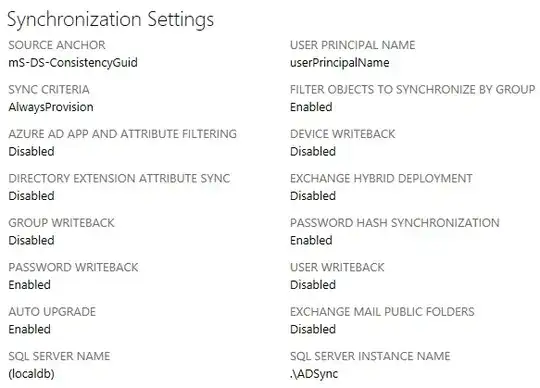This screenshot has width=540, height=388.
Task: Select the userPrincipalName value
Action: click(x=340, y=63)
